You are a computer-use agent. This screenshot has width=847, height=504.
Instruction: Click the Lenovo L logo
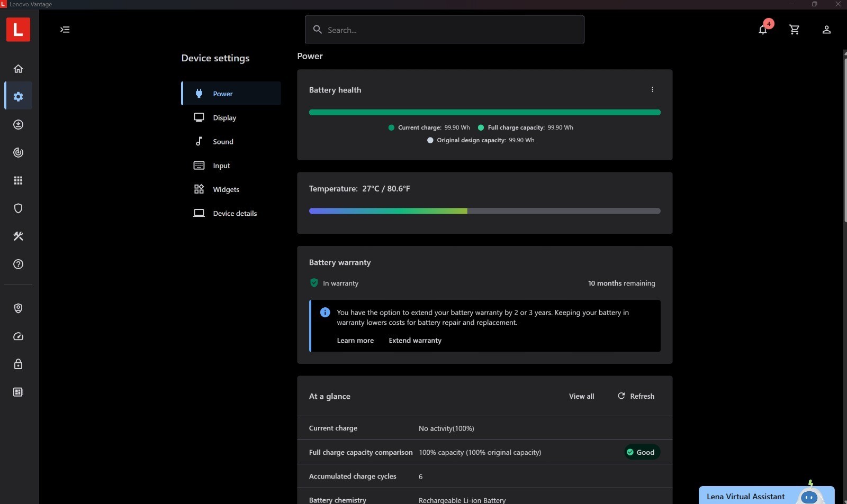tap(18, 30)
